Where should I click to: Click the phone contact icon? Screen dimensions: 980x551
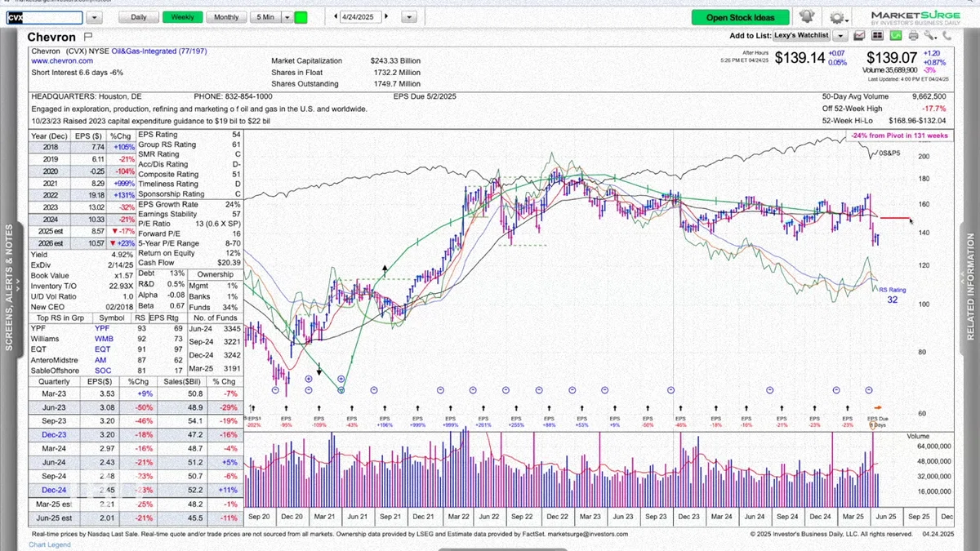point(947,36)
